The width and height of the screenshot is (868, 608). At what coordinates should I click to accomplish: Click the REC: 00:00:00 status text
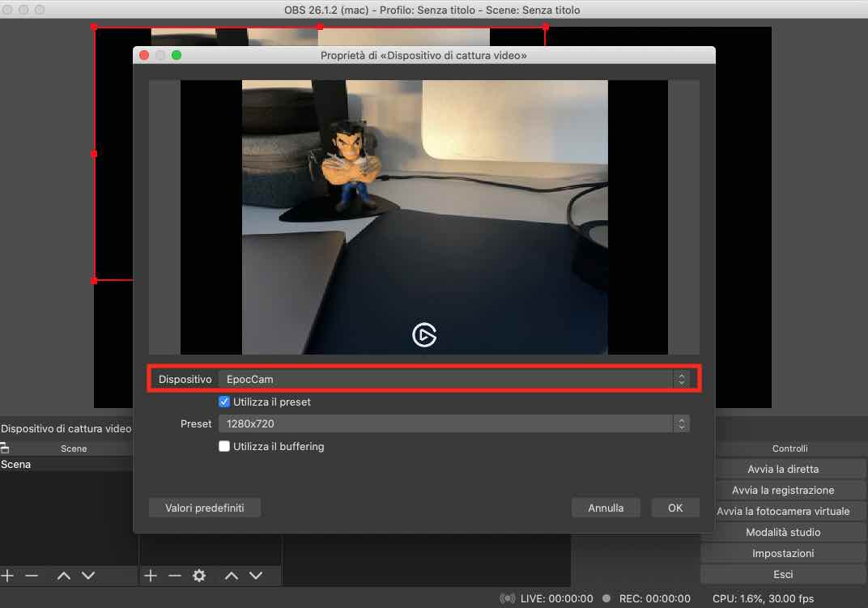tap(655, 598)
